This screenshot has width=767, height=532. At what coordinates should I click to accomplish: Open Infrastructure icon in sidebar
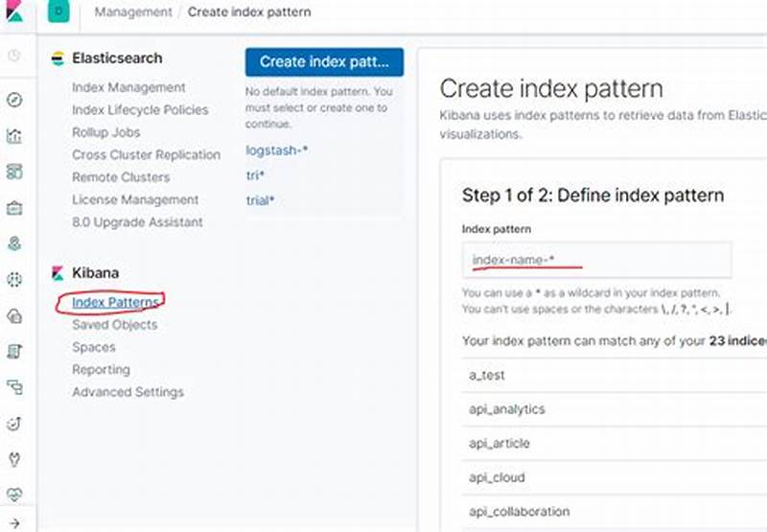point(14,316)
